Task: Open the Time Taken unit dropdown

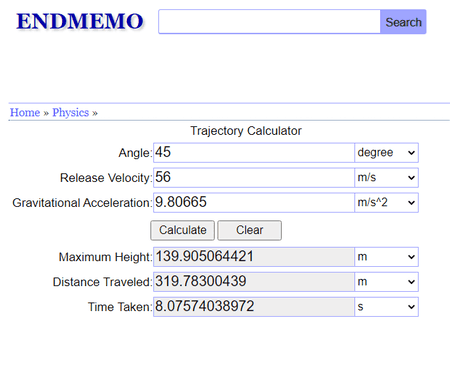Action: pyautogui.click(x=386, y=307)
